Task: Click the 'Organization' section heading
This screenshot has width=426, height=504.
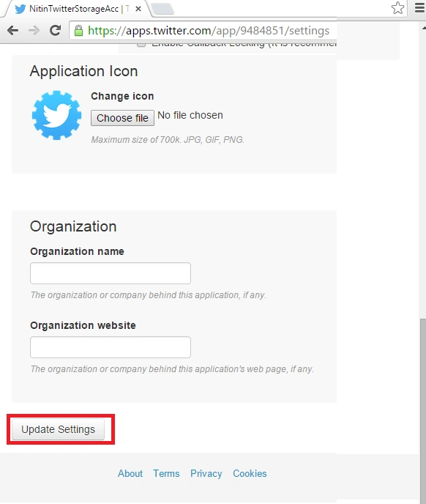Action: pyautogui.click(x=73, y=226)
